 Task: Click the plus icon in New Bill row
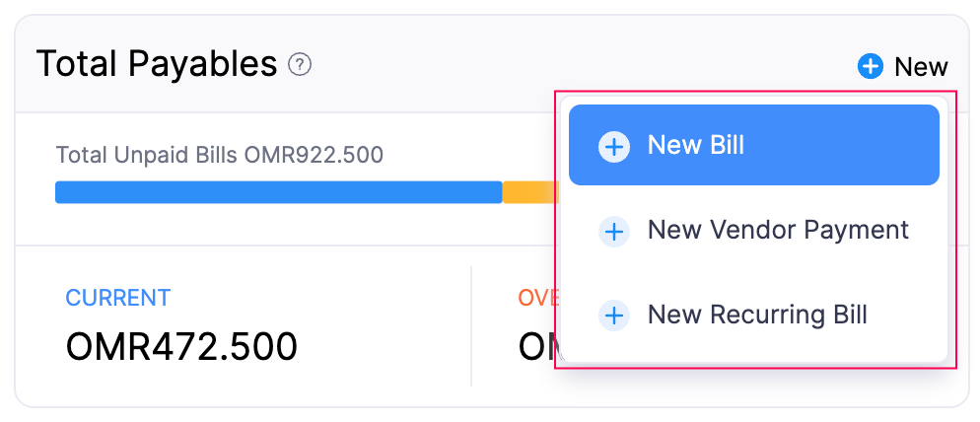pos(614,147)
